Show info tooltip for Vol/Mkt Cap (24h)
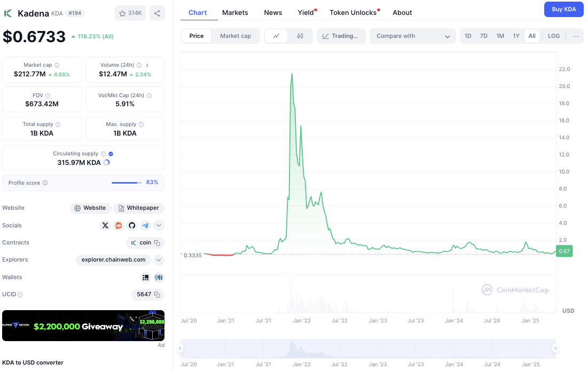588x371 pixels. (x=149, y=96)
